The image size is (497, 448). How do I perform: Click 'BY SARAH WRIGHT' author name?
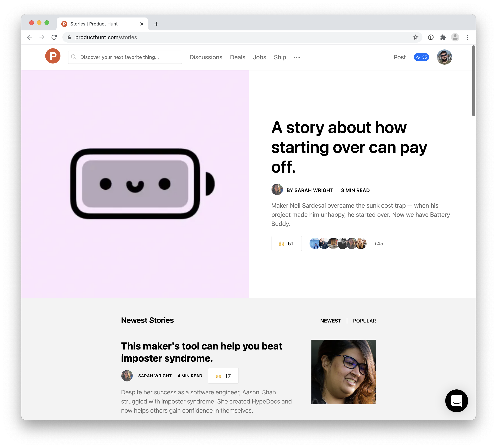[x=310, y=190]
